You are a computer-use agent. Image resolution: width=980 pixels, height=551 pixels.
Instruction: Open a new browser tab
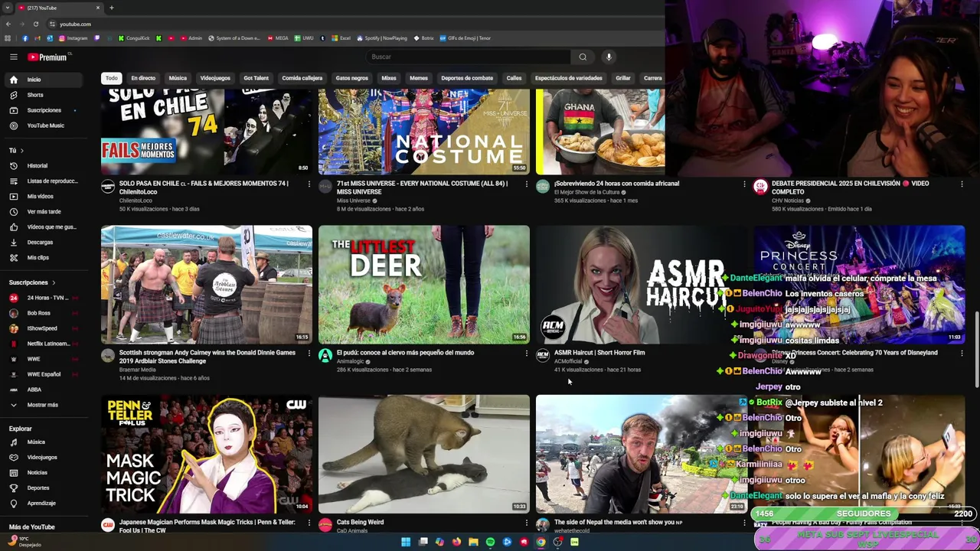click(111, 8)
